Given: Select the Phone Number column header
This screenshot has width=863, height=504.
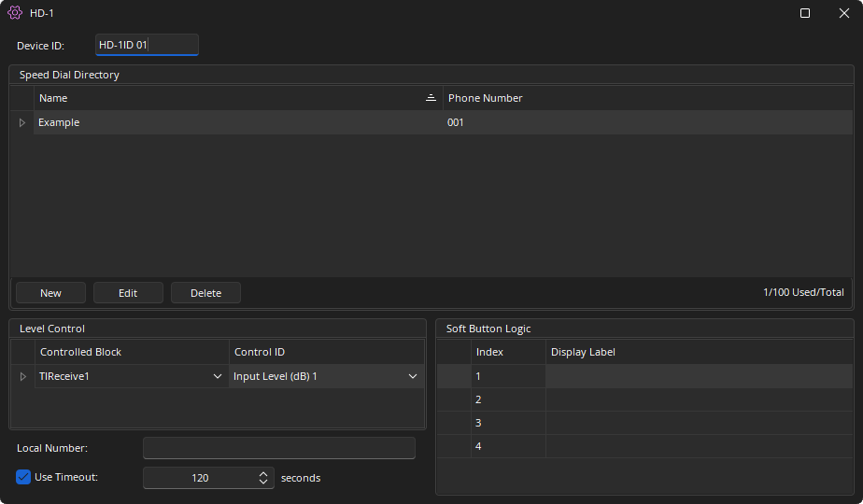Looking at the screenshot, I should click(x=485, y=98).
